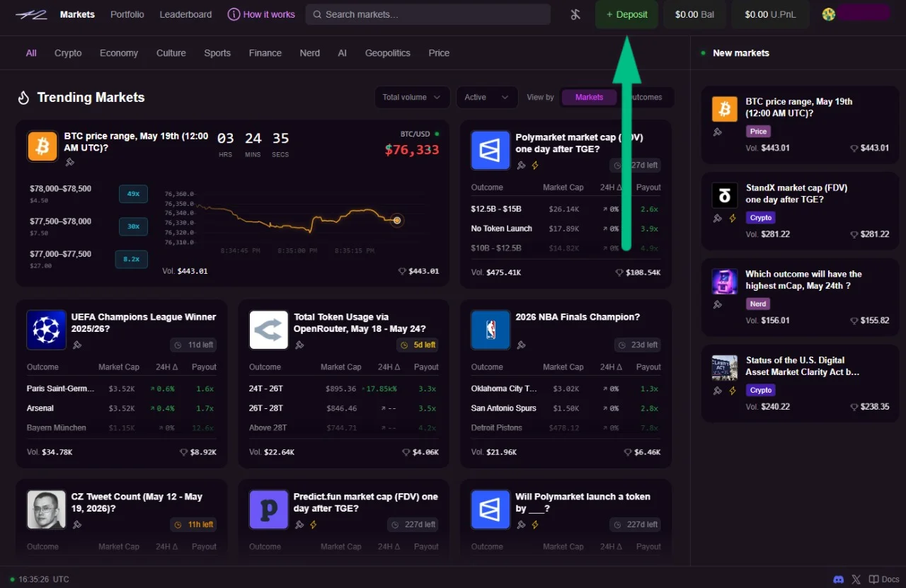The image size is (906, 588).
Task: Select the 8.2x payout for $77,000–$77,500
Action: point(132,259)
